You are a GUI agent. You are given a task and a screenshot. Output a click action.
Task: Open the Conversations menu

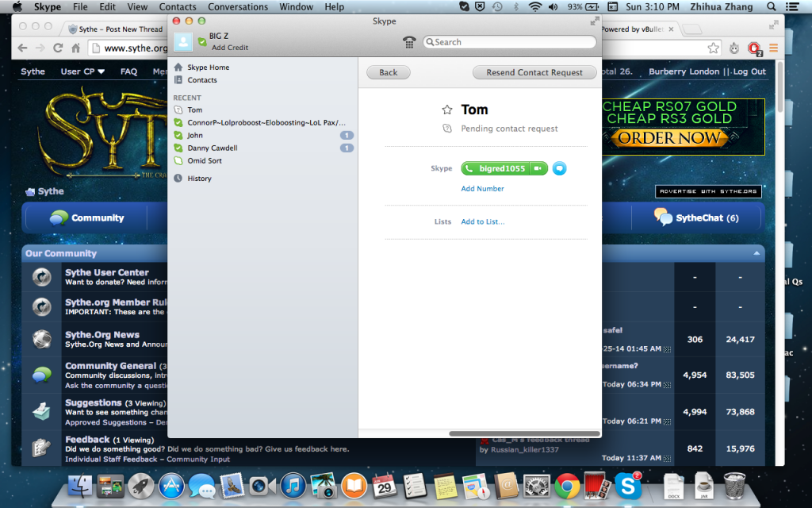(x=238, y=6)
